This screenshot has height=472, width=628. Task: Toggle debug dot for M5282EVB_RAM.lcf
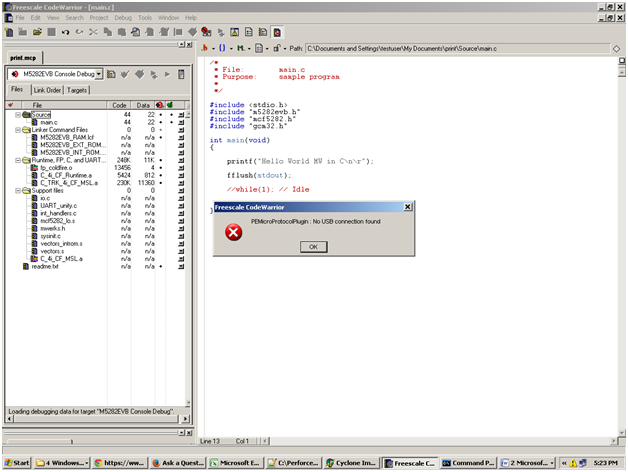click(x=161, y=137)
